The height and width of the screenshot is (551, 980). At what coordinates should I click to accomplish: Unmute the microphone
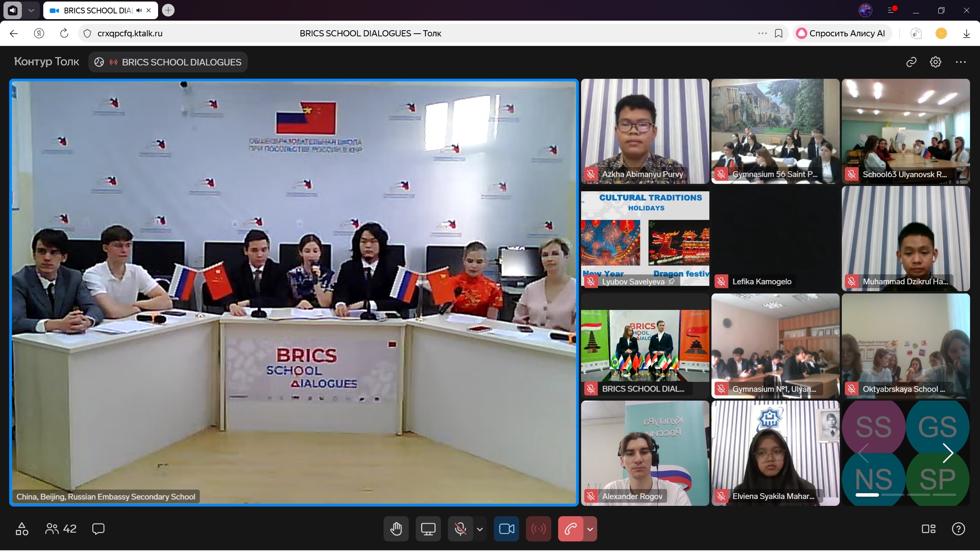(460, 529)
